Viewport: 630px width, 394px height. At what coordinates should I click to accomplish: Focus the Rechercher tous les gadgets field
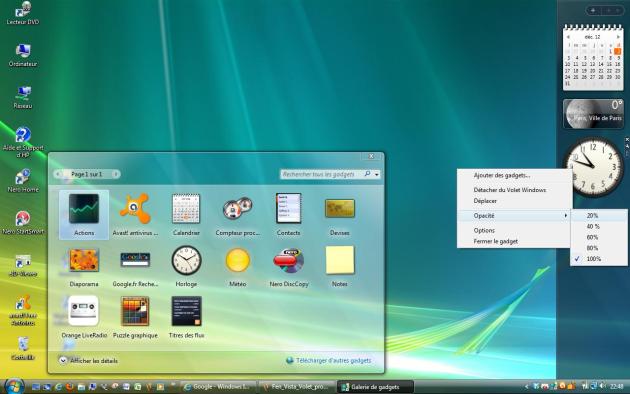click(x=322, y=174)
